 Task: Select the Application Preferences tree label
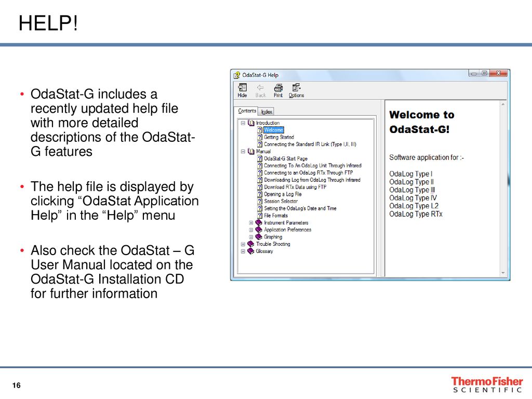(x=288, y=230)
